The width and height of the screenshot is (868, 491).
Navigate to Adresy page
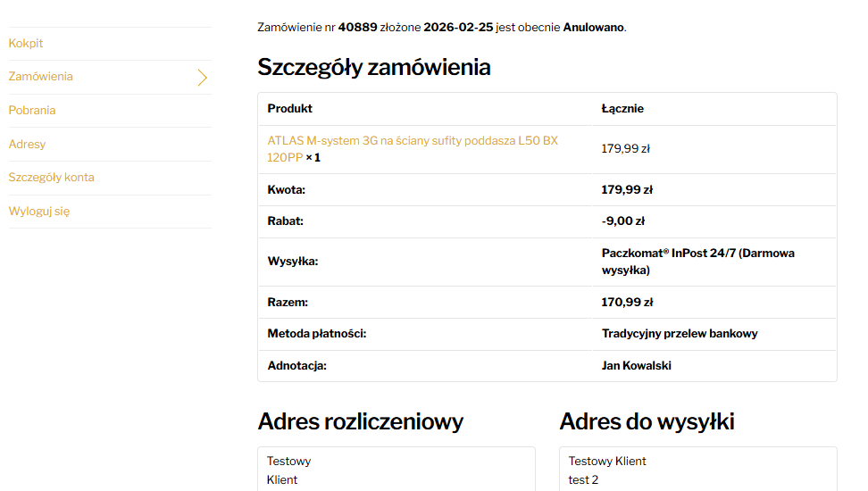[x=27, y=145]
